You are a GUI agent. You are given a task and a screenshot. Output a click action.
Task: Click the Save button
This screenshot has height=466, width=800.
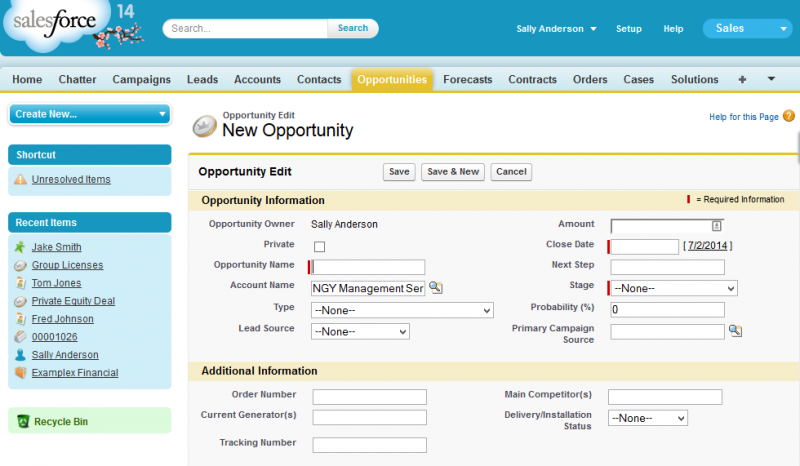pyautogui.click(x=399, y=171)
